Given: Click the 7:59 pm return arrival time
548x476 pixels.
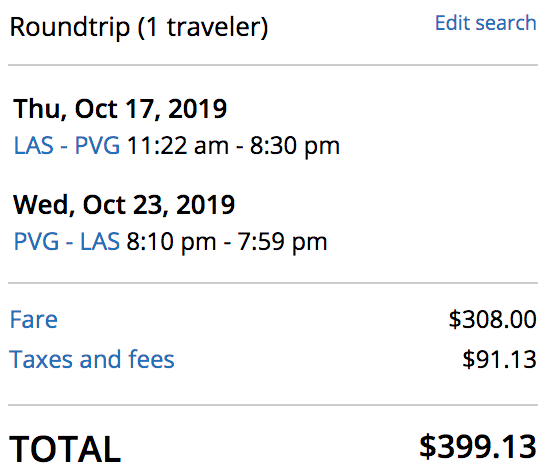Looking at the screenshot, I should 282,242.
